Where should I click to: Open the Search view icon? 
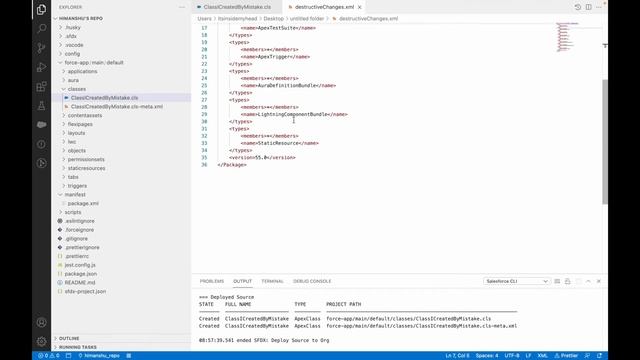click(41, 29)
